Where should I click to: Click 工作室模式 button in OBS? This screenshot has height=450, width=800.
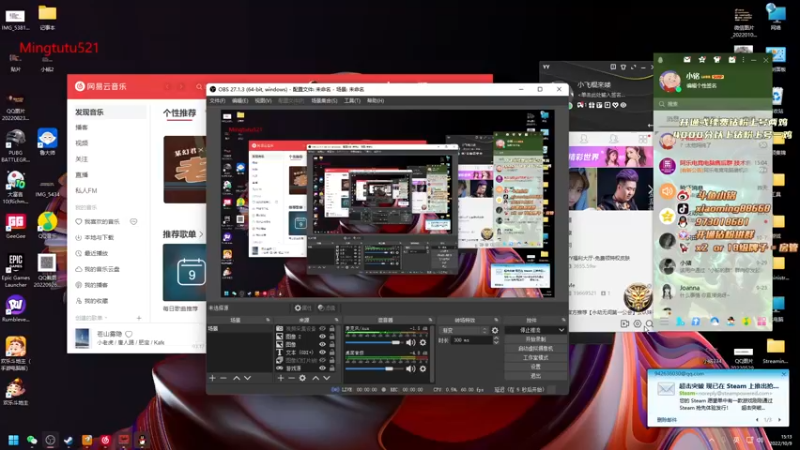pos(535,358)
